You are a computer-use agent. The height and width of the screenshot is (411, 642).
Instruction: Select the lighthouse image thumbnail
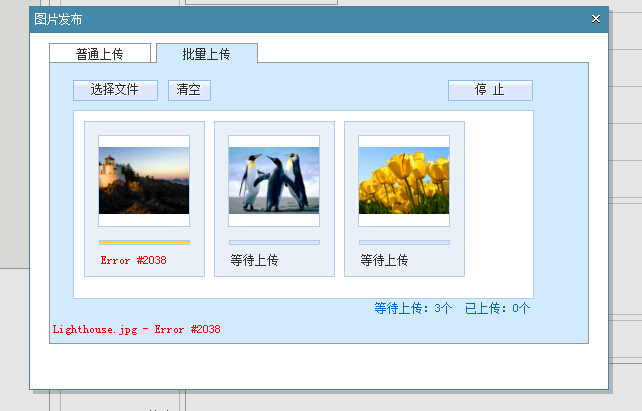pos(144,181)
